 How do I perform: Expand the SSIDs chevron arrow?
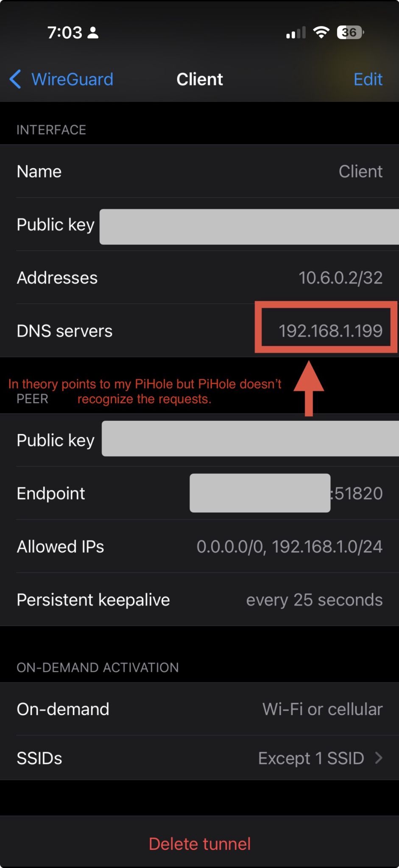[x=379, y=758]
